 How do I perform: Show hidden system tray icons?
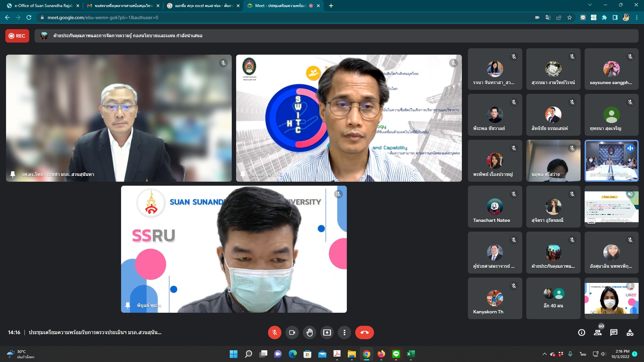pos(544,354)
